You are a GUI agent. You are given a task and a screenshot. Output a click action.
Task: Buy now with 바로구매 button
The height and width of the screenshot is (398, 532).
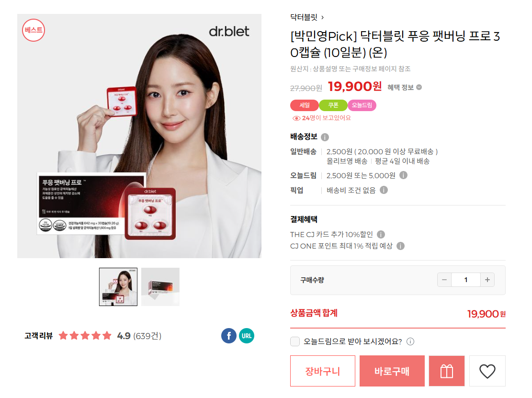pyautogui.click(x=392, y=371)
